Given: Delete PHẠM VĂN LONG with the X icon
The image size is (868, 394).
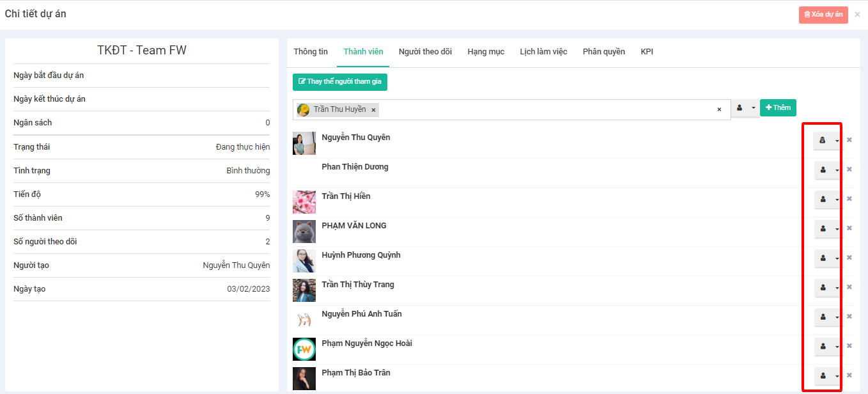Looking at the screenshot, I should 849,228.
